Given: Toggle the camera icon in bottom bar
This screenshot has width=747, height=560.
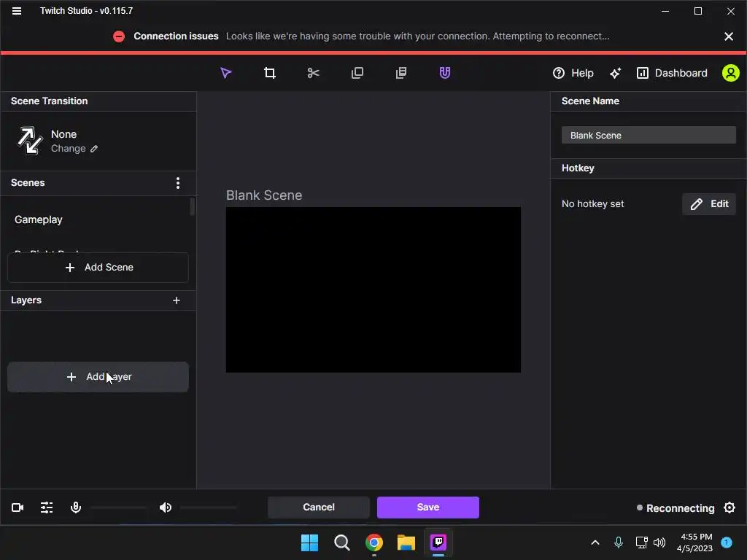Looking at the screenshot, I should point(18,507).
